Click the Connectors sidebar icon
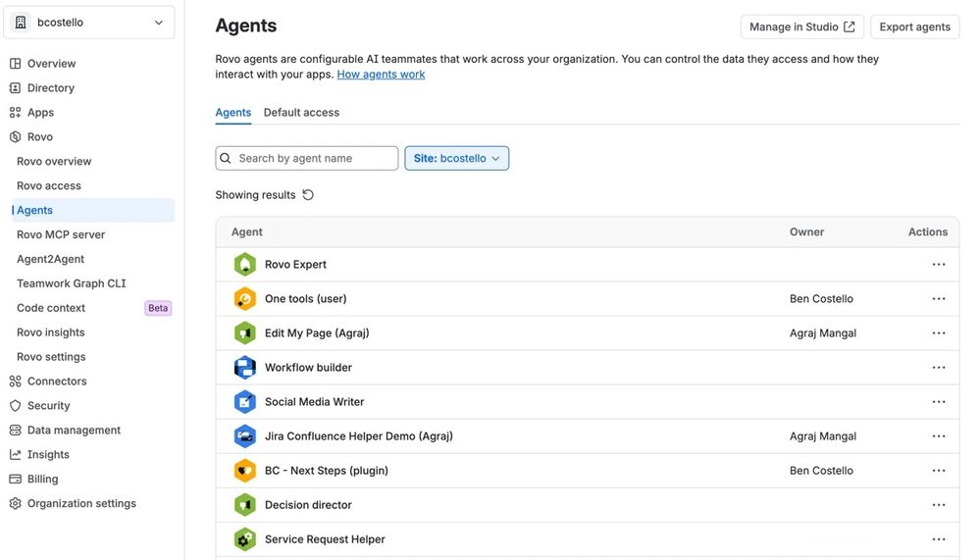 pyautogui.click(x=15, y=381)
